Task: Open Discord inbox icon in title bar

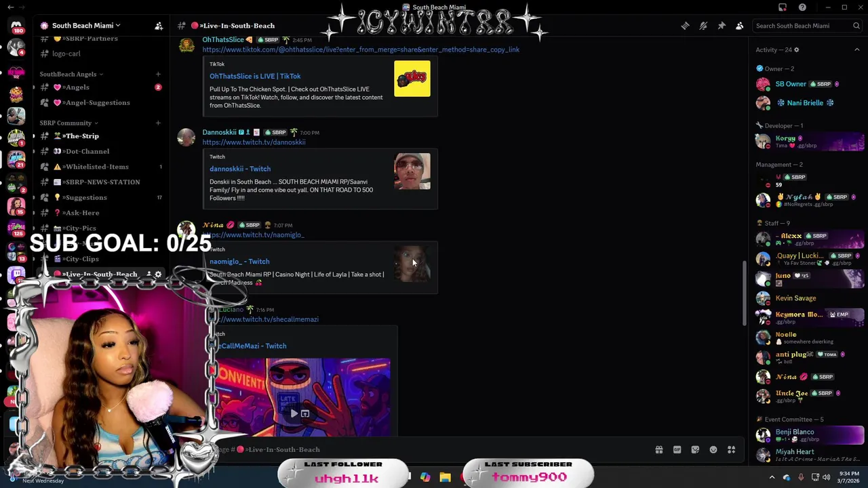Action: click(783, 7)
